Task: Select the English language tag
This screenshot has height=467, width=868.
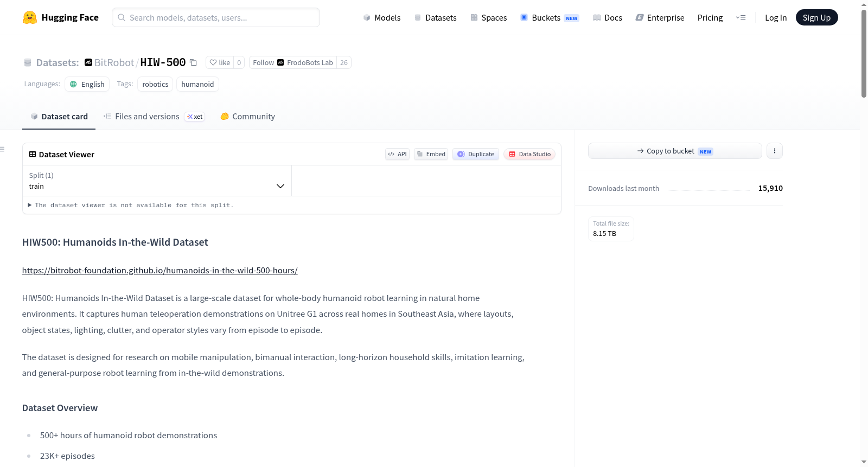Action: 87,84
